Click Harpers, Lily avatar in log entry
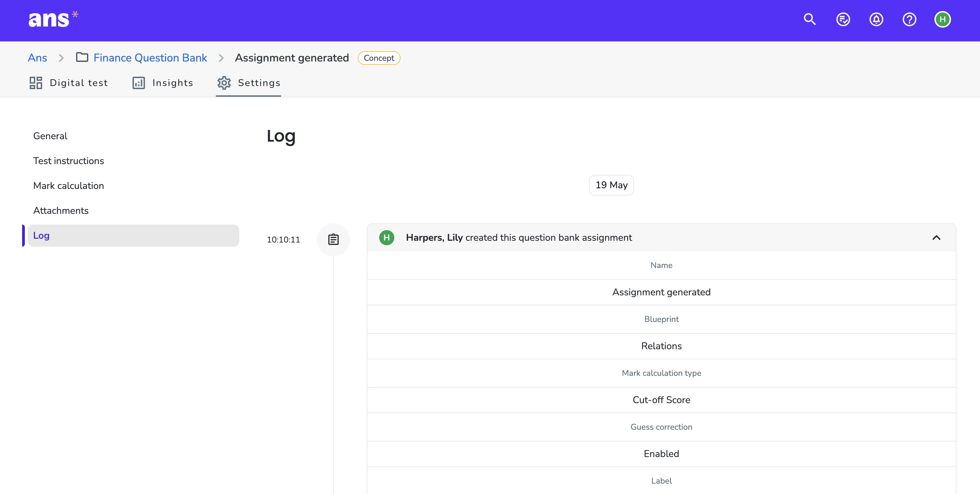This screenshot has height=494, width=980. [x=386, y=237]
